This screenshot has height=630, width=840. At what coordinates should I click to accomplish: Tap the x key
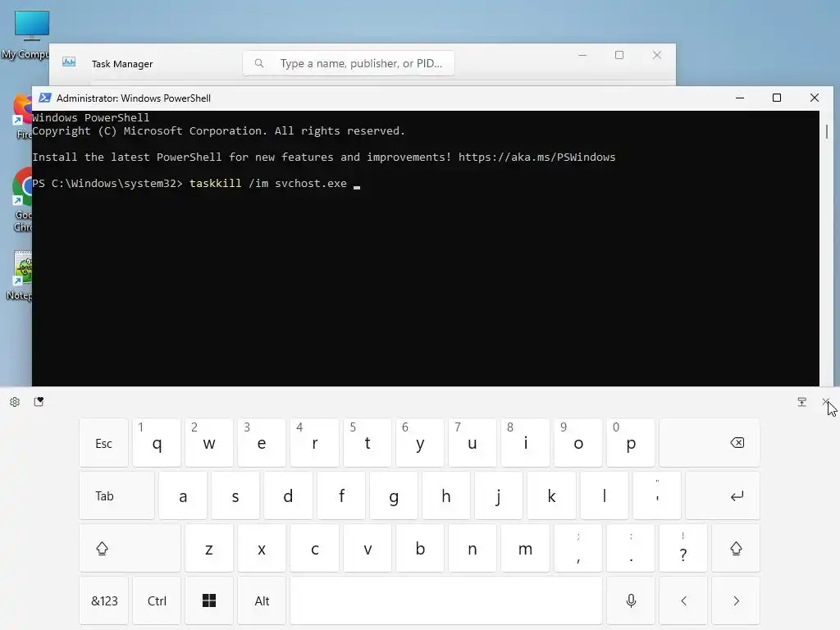[262, 548]
